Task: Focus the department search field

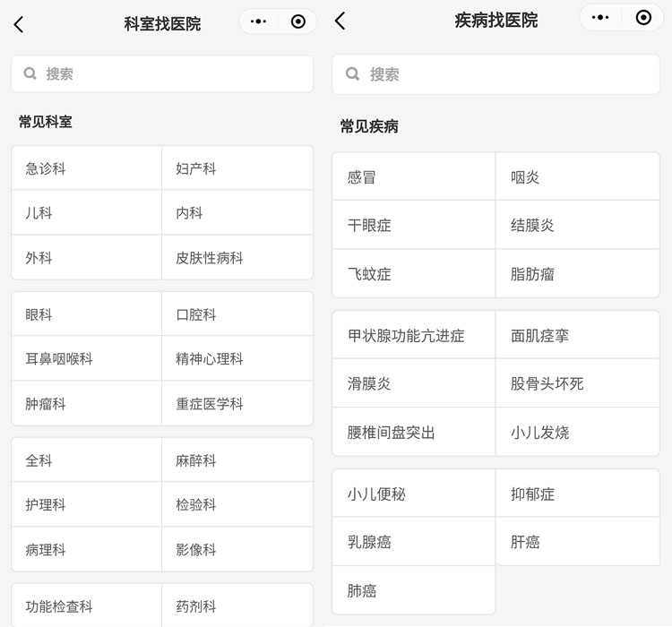Action: click(162, 73)
